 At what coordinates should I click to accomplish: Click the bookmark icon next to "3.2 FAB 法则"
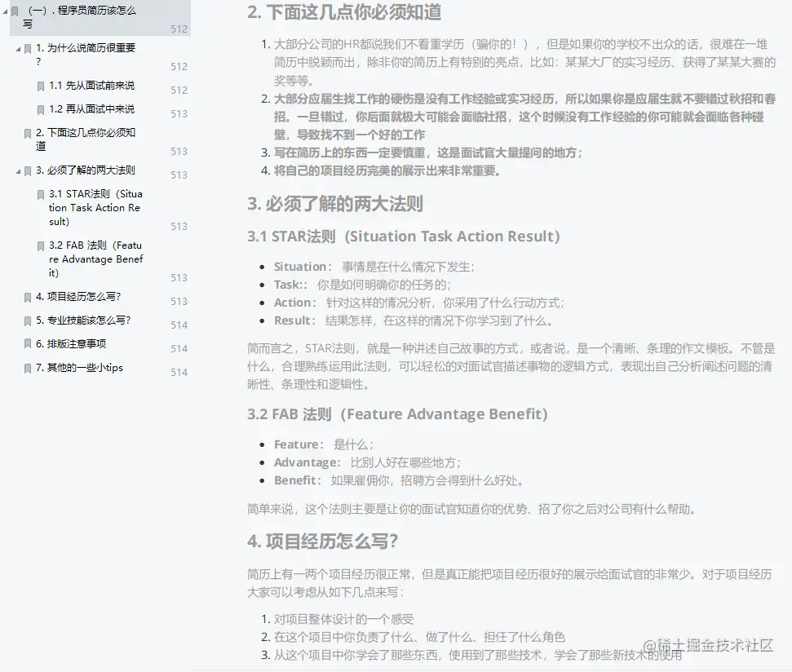(x=40, y=245)
